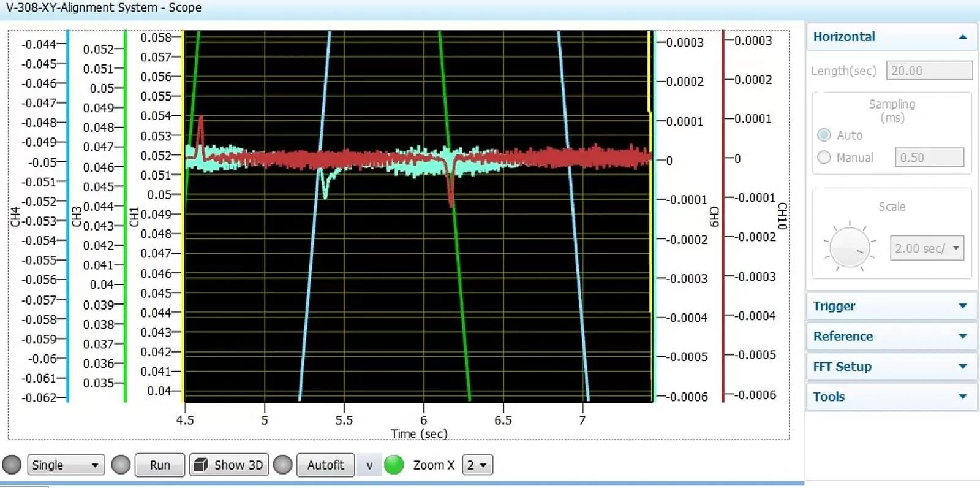980x488 pixels.
Task: Click the v toggle button
Action: click(x=369, y=465)
